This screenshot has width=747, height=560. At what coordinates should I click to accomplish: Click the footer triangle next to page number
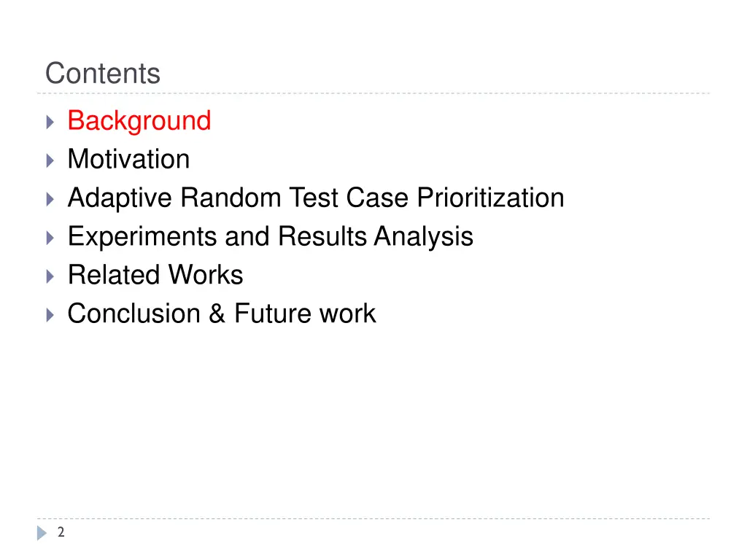pyautogui.click(x=42, y=533)
